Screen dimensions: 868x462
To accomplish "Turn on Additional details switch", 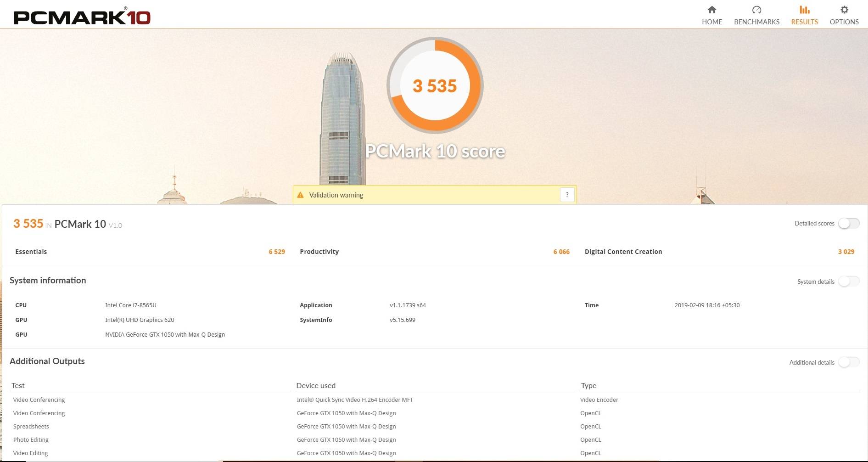I will coord(849,362).
